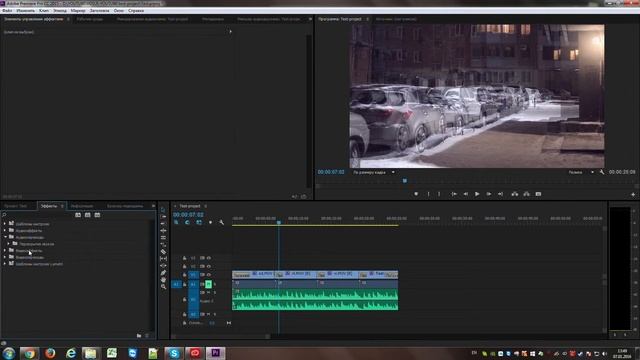Open Клип menu
The height and width of the screenshot is (360, 640).
pyautogui.click(x=44, y=11)
